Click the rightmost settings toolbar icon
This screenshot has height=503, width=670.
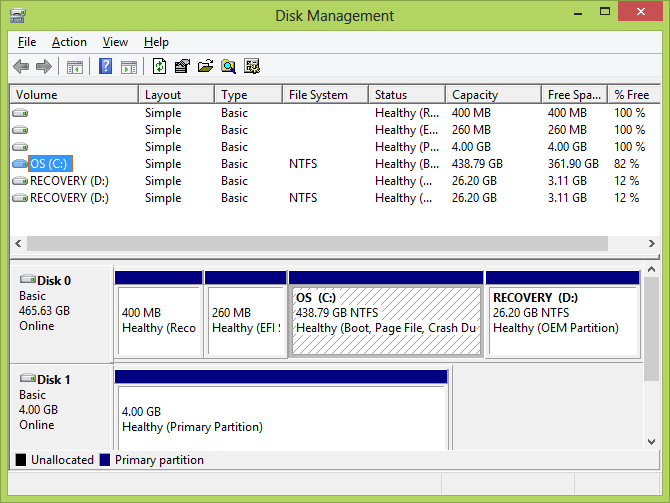pyautogui.click(x=252, y=67)
